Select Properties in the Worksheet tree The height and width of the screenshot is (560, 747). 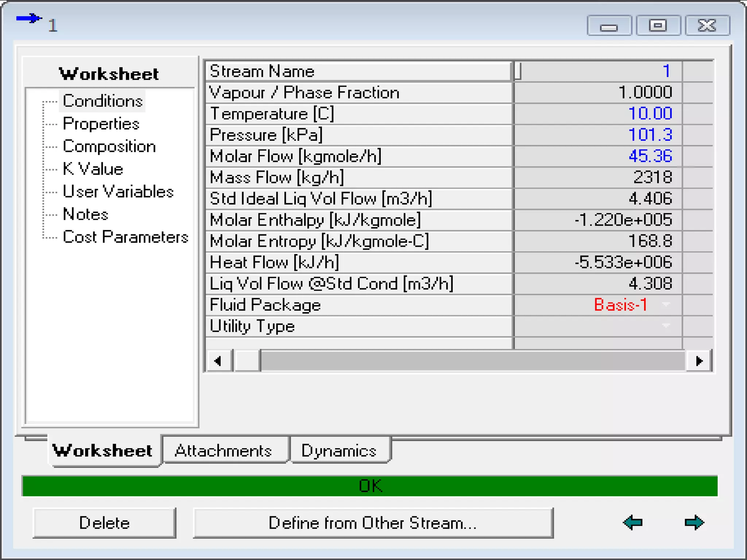[x=101, y=124]
